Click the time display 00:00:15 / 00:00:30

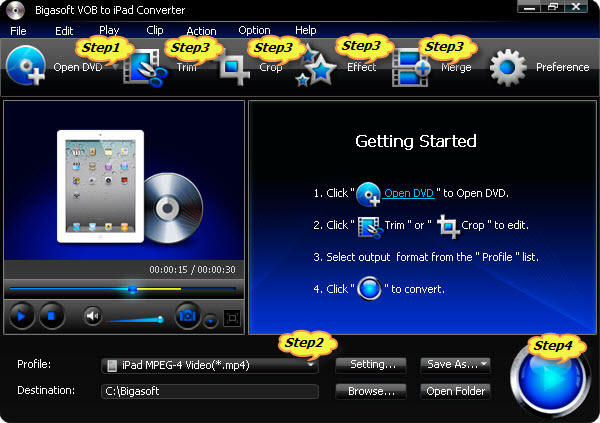pyautogui.click(x=192, y=270)
